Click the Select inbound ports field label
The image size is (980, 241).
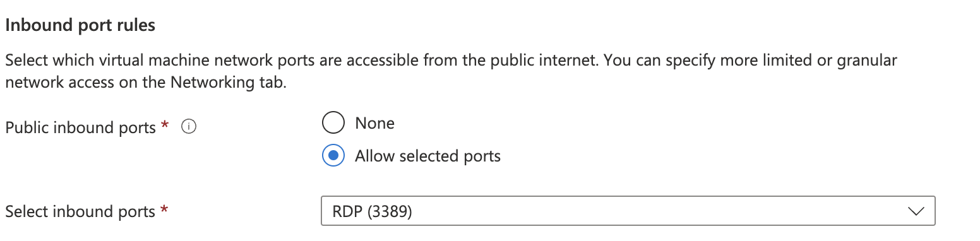coord(80,211)
